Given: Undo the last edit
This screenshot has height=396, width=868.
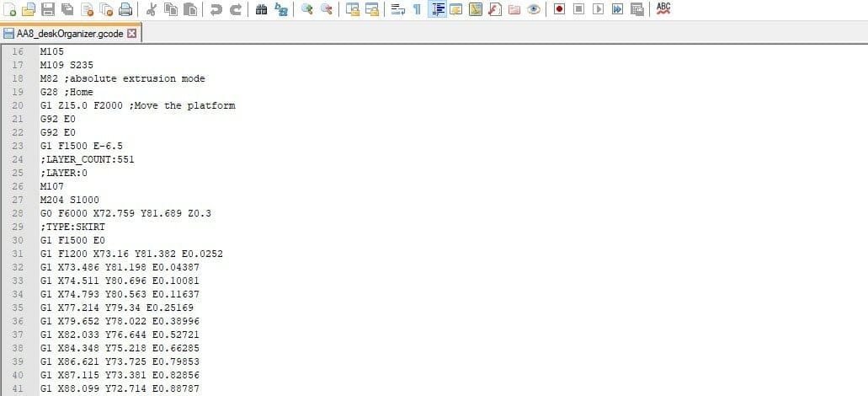Looking at the screenshot, I should pos(216,9).
